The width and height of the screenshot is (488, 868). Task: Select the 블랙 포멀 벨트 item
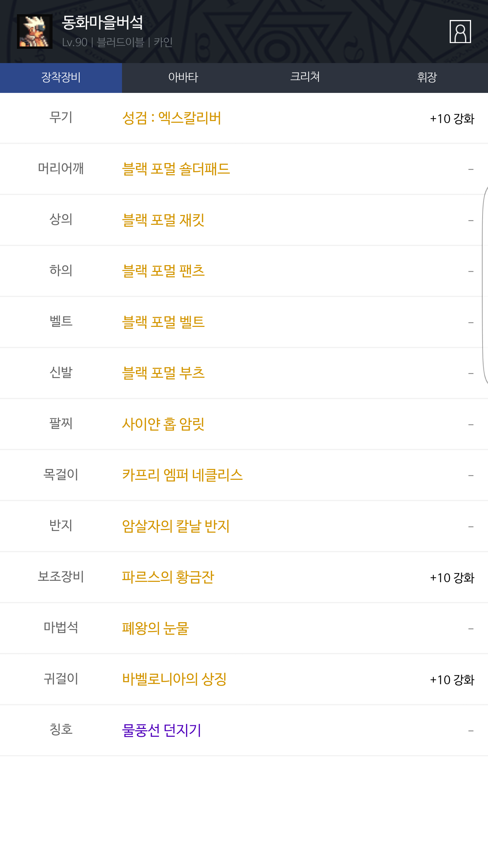163,322
